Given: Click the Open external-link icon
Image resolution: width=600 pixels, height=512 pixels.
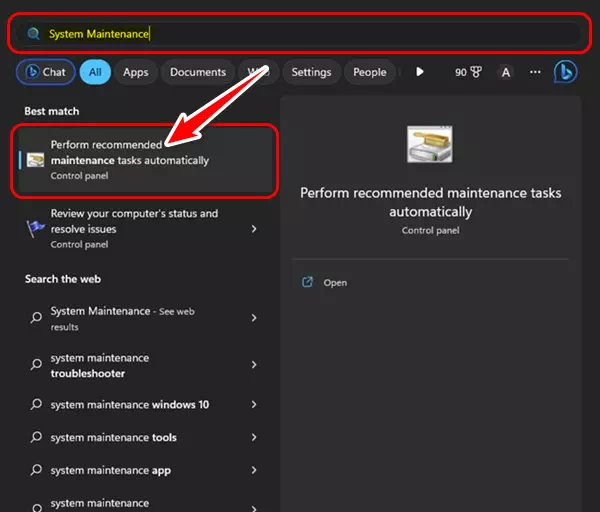Looking at the screenshot, I should 307,282.
